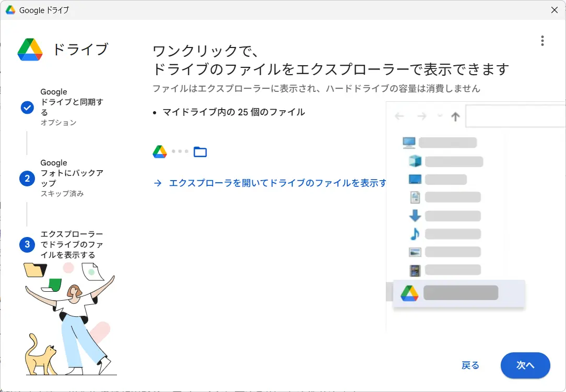Click the blue download arrow icon
This screenshot has width=566, height=392.
pos(415,216)
